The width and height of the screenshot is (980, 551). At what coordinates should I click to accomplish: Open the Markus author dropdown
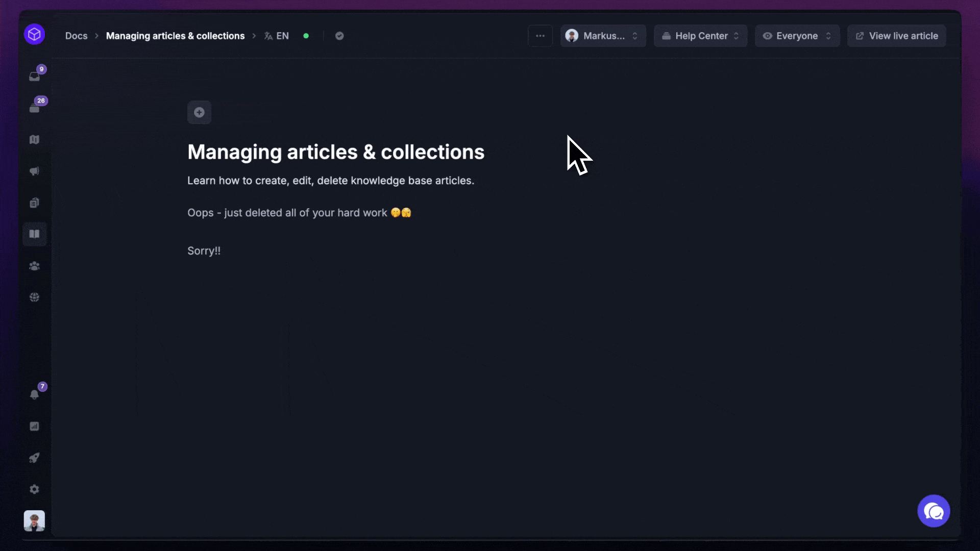(x=603, y=36)
